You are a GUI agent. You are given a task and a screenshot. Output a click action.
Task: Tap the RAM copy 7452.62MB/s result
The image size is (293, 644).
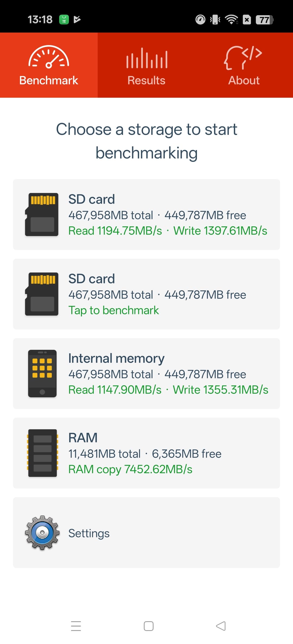[x=130, y=469]
